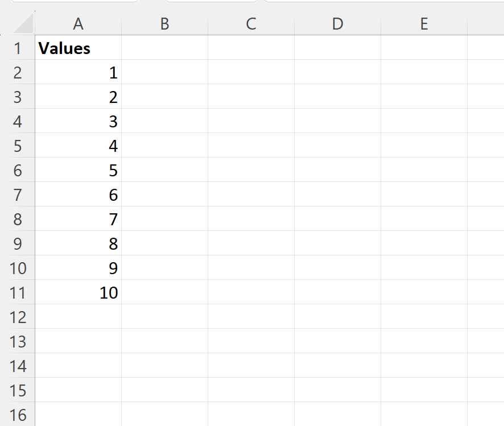The height and width of the screenshot is (426, 504).
Task: Select empty cell E13
Action: 424,341
